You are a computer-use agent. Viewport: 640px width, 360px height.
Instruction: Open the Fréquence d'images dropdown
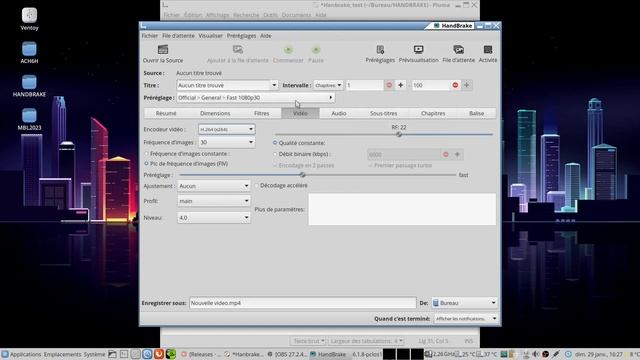pyautogui.click(x=227, y=142)
